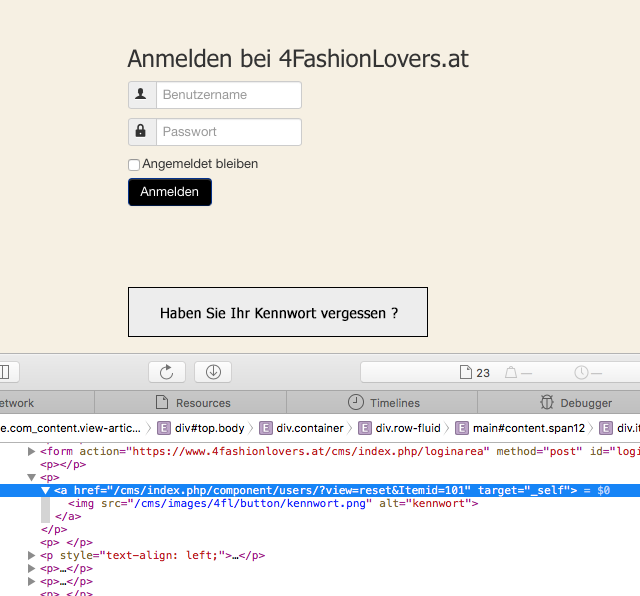Click the E element icon before main#content.span12
The width and height of the screenshot is (640, 596).
click(x=462, y=428)
